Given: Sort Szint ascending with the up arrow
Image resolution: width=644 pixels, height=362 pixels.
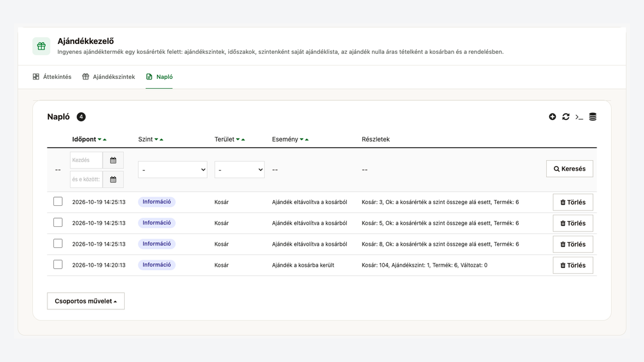Looking at the screenshot, I should 162,140.
